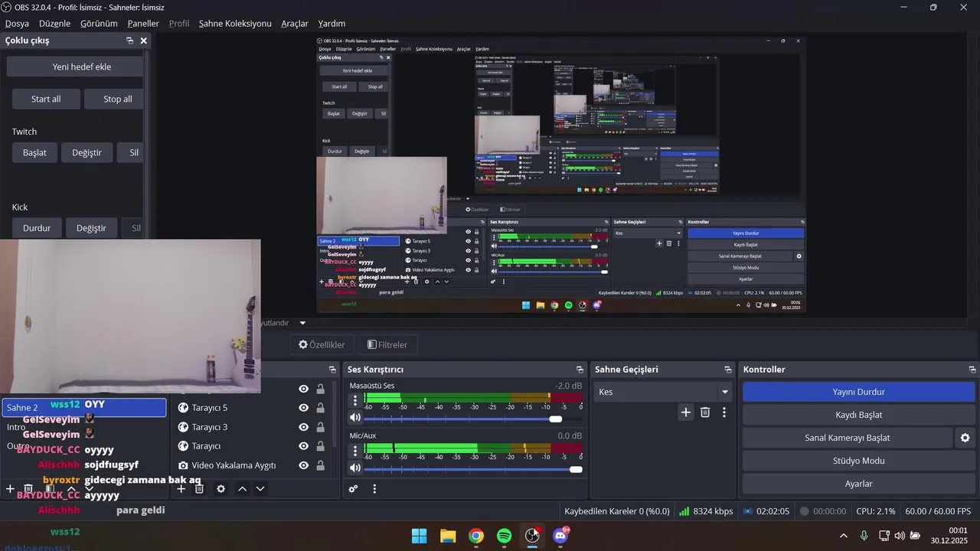Open dropdown arrow beside 'yutlandır' in preview bar
The width and height of the screenshot is (980, 551).
[x=302, y=323]
